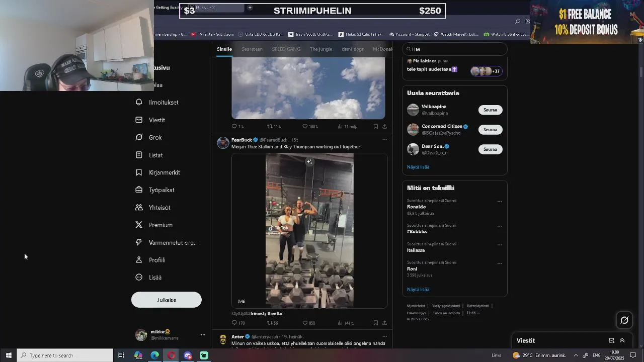Repost FearBuck post showing 56
Viewport: 644px width, 362px height.
click(269, 323)
